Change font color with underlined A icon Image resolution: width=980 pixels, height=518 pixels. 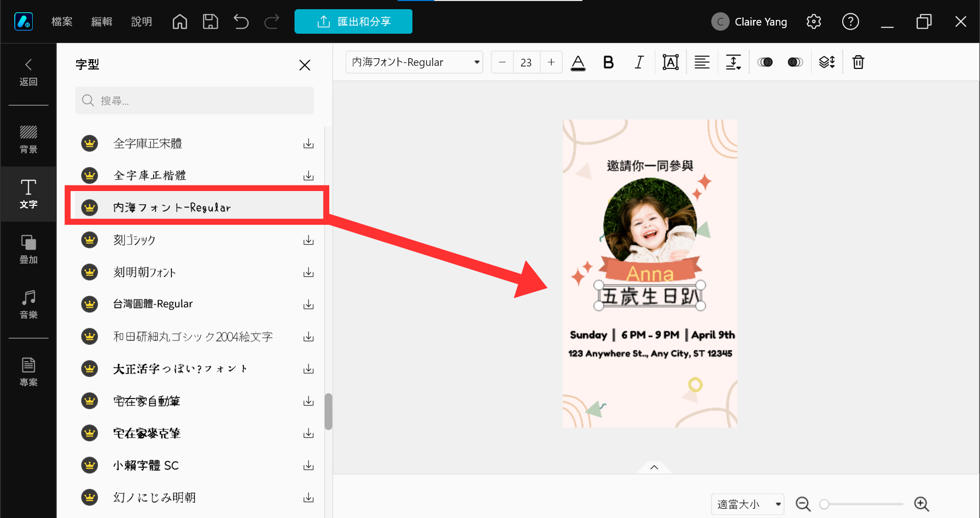pyautogui.click(x=578, y=62)
